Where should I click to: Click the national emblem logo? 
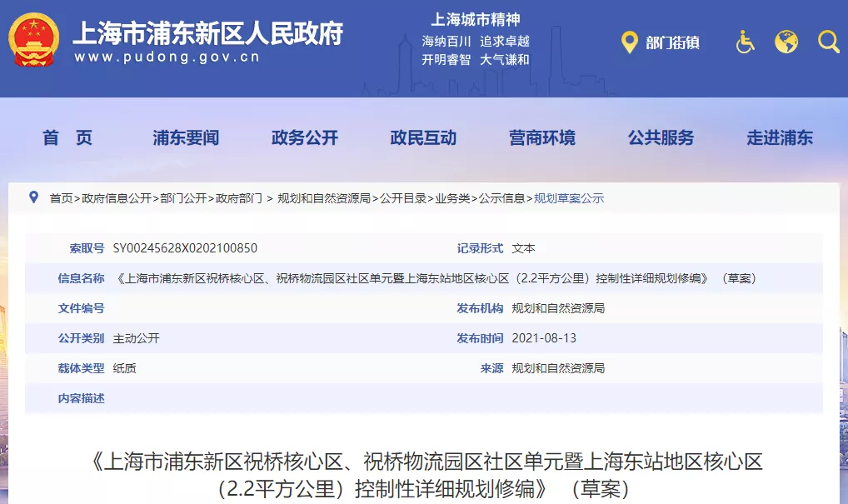click(x=33, y=40)
